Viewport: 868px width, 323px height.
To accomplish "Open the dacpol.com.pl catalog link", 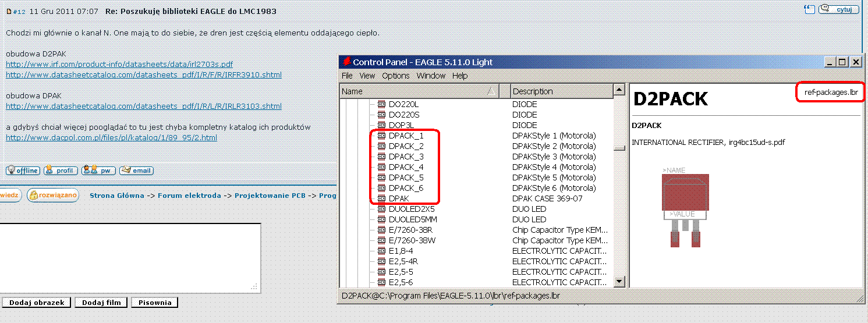I will [111, 137].
